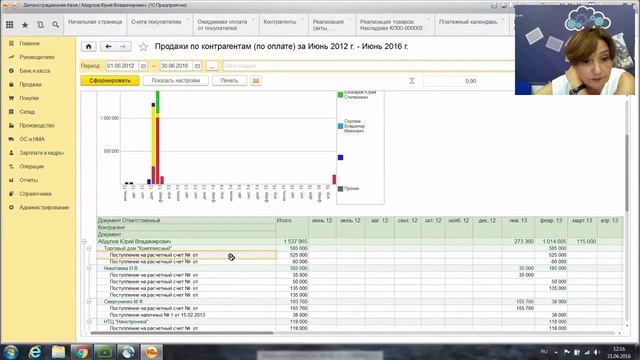
Task: Collapse the Никитаева И.В. group
Action: [89, 268]
